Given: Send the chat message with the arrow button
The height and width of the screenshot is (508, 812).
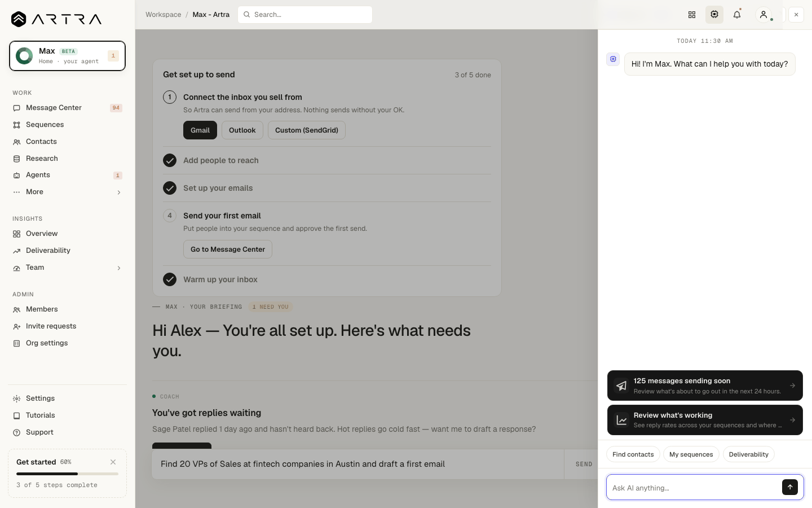Looking at the screenshot, I should tap(790, 487).
